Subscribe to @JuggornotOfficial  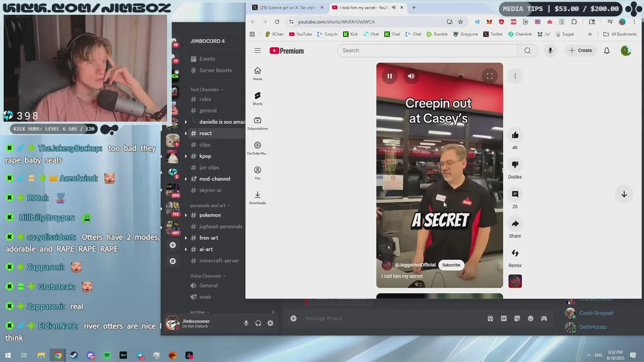point(451,265)
